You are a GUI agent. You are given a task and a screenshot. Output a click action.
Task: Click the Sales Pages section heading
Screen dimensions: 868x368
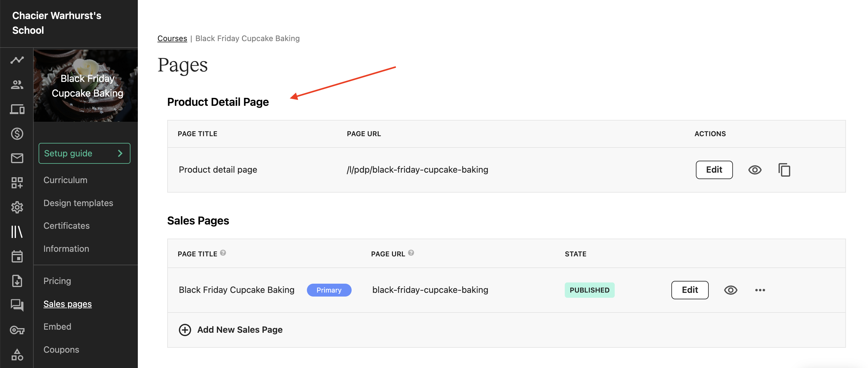coord(198,221)
